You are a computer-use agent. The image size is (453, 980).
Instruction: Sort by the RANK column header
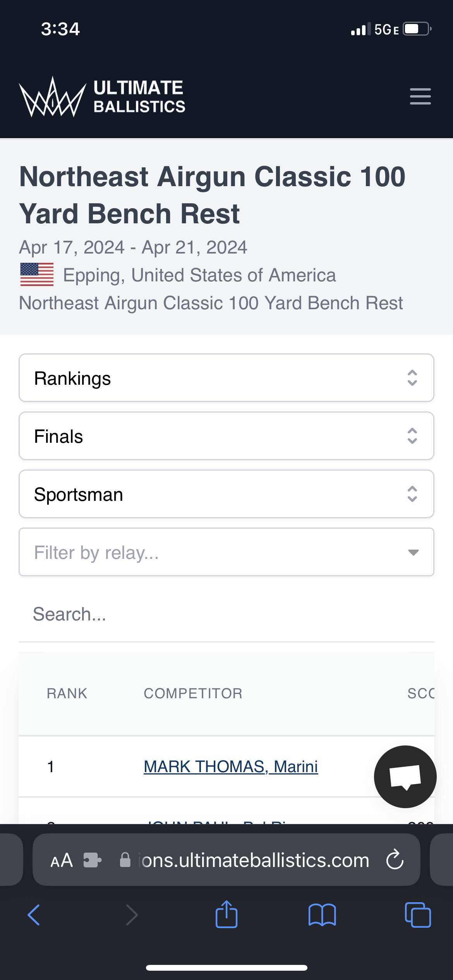(67, 693)
